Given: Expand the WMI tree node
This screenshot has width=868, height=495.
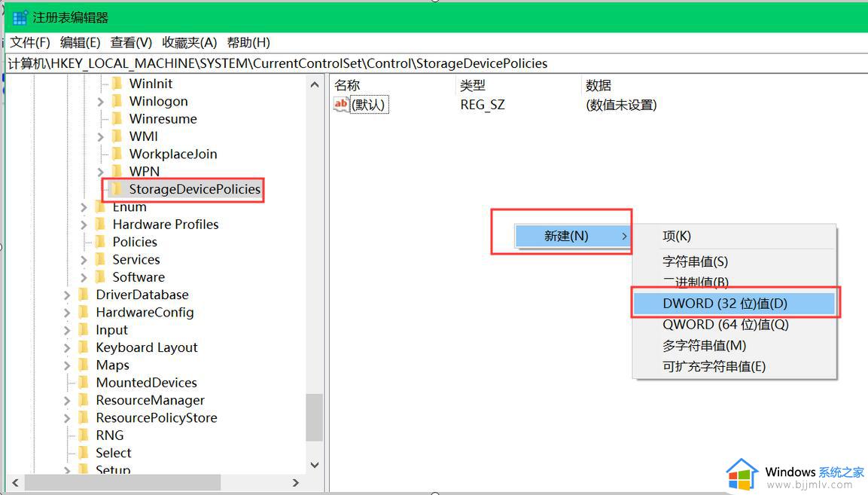Looking at the screenshot, I should pos(100,137).
